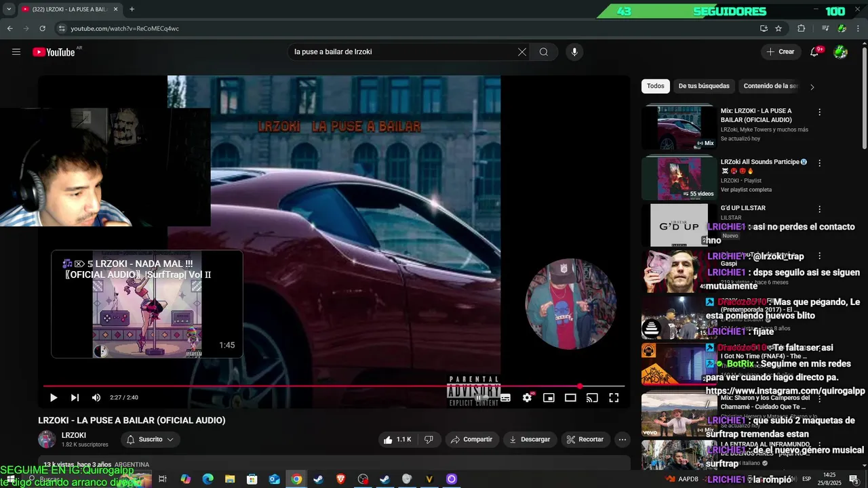Open Chrome three-dot menu
Image resolution: width=868 pixels, height=488 pixels.
click(x=859, y=28)
